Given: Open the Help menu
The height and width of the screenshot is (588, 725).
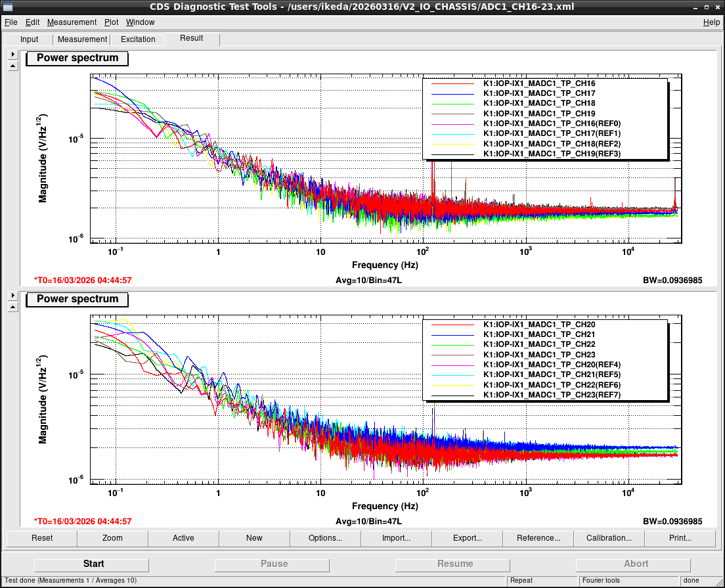Looking at the screenshot, I should [x=711, y=22].
